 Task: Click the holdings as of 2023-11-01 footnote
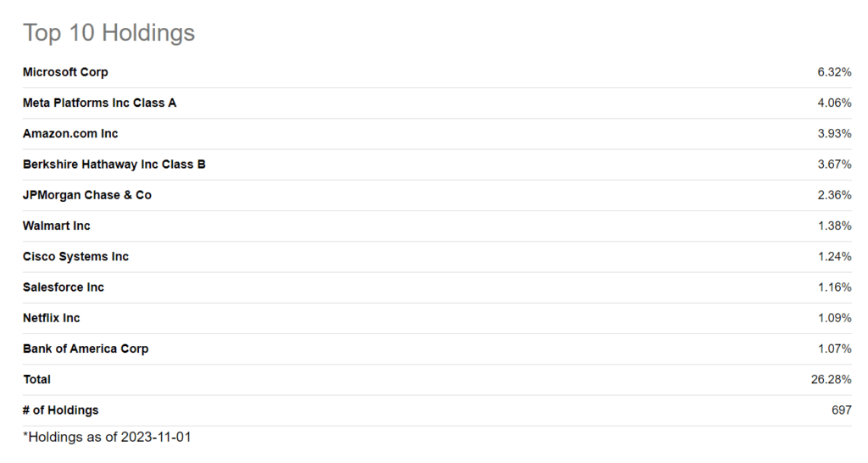pyautogui.click(x=101, y=438)
